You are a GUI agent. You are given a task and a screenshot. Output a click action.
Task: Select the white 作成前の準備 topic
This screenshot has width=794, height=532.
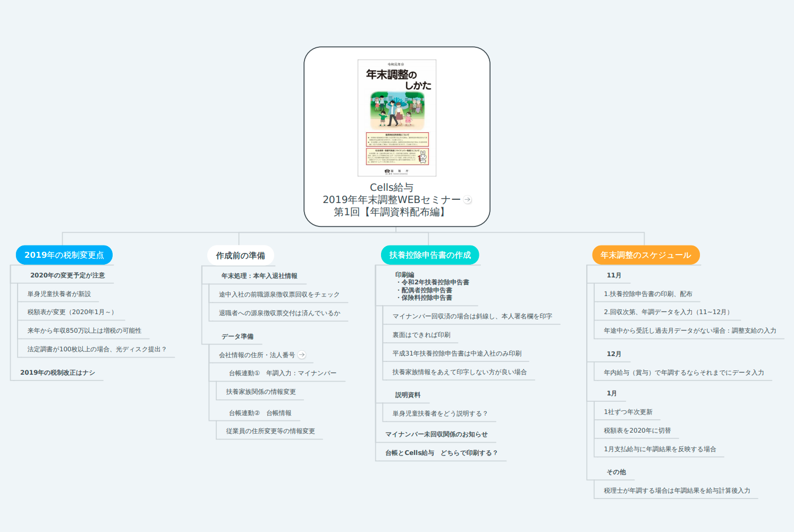click(240, 256)
